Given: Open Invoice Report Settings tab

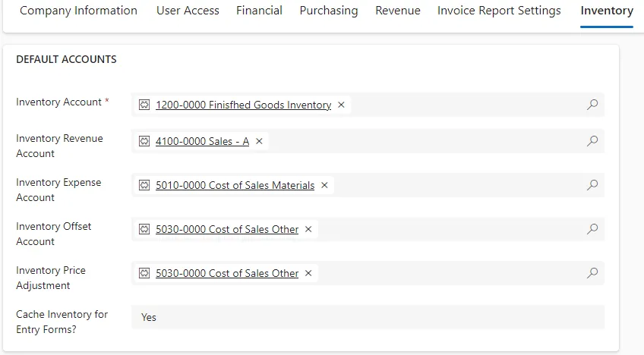Looking at the screenshot, I should [499, 11].
